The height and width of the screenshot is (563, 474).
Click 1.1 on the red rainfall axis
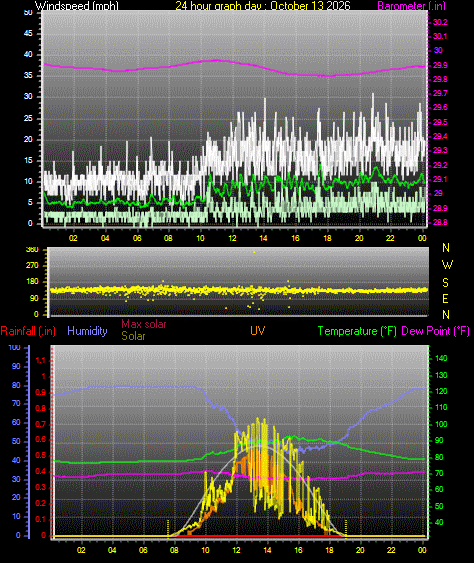(41, 360)
